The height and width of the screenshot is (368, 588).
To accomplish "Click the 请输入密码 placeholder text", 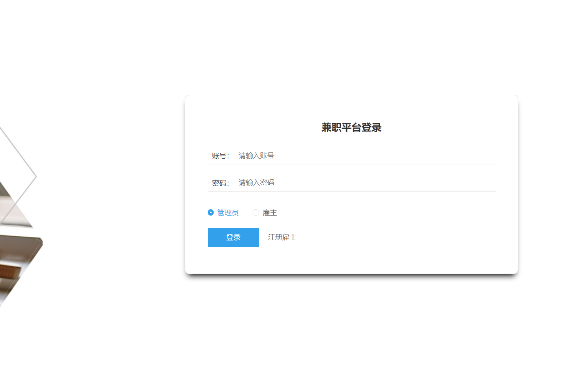I will (256, 182).
